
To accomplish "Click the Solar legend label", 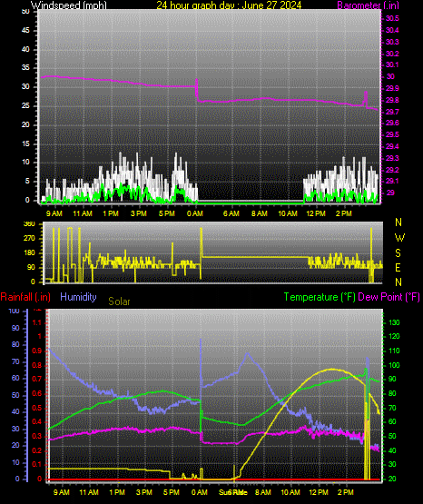I will click(x=119, y=301).
